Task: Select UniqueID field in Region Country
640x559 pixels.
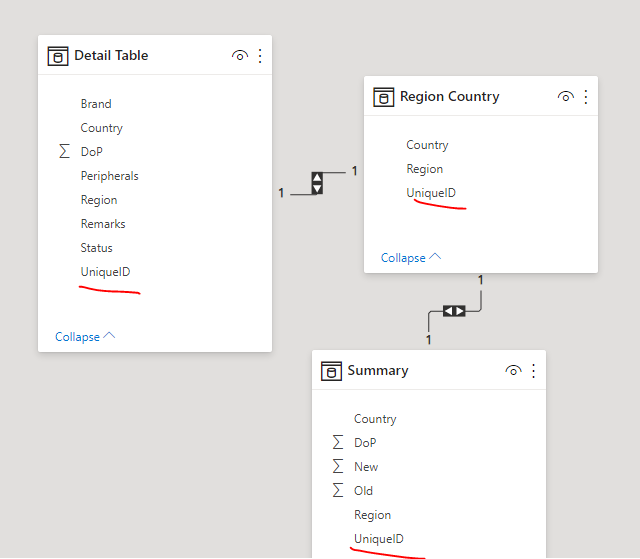Action: 431,193
